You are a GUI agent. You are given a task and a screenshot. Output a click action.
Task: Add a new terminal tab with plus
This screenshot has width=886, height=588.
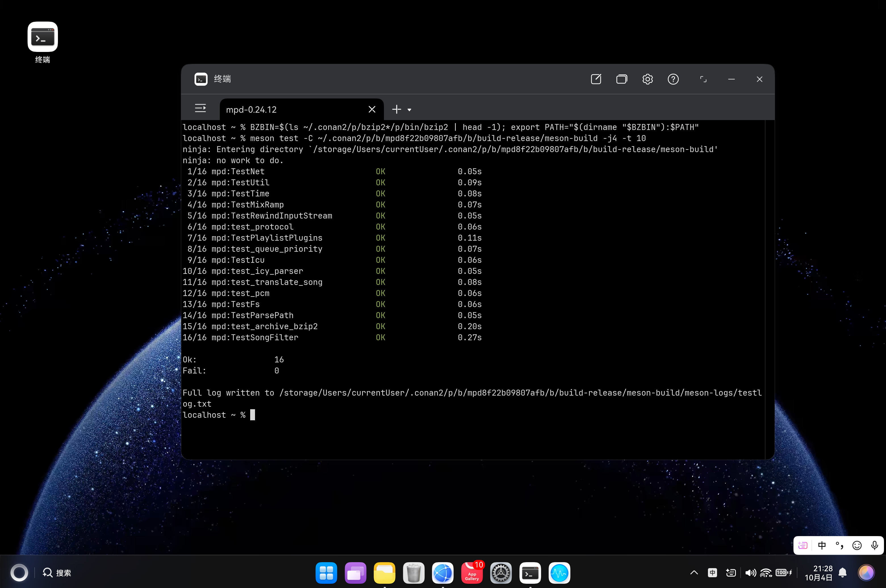397,109
